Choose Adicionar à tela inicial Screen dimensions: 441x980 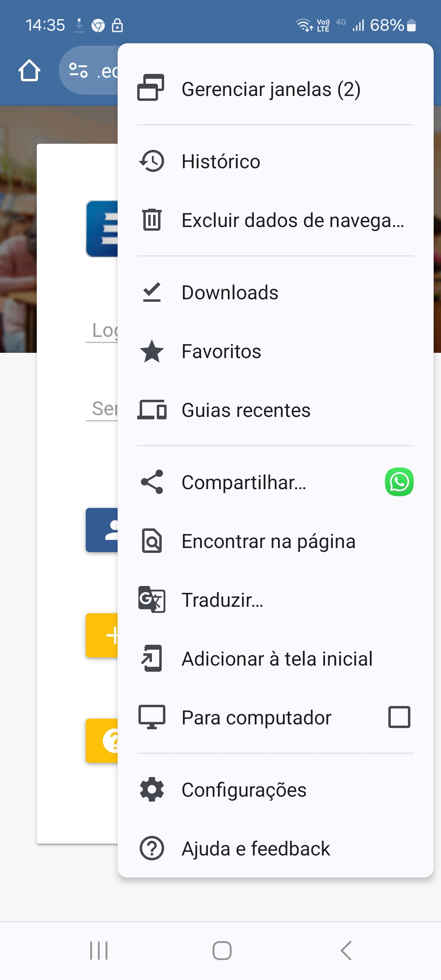pos(277,659)
